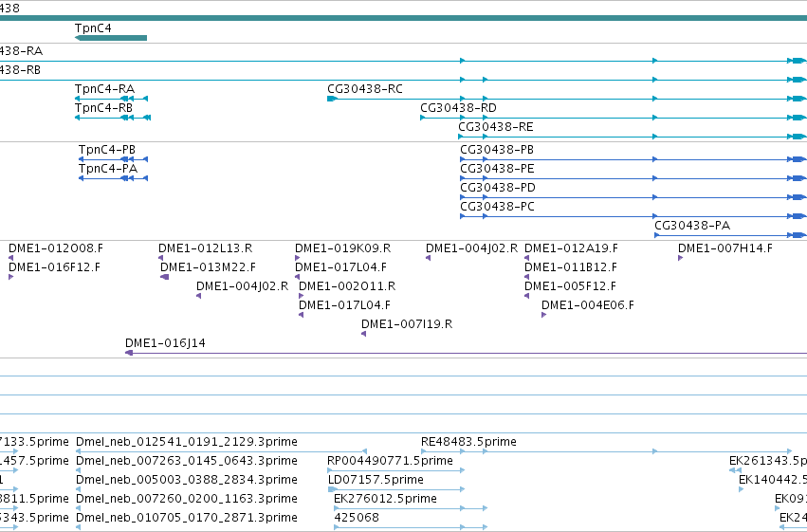Select the TpnC4-PA protein feature
This screenshot has width=807, height=532.
[x=113, y=178]
